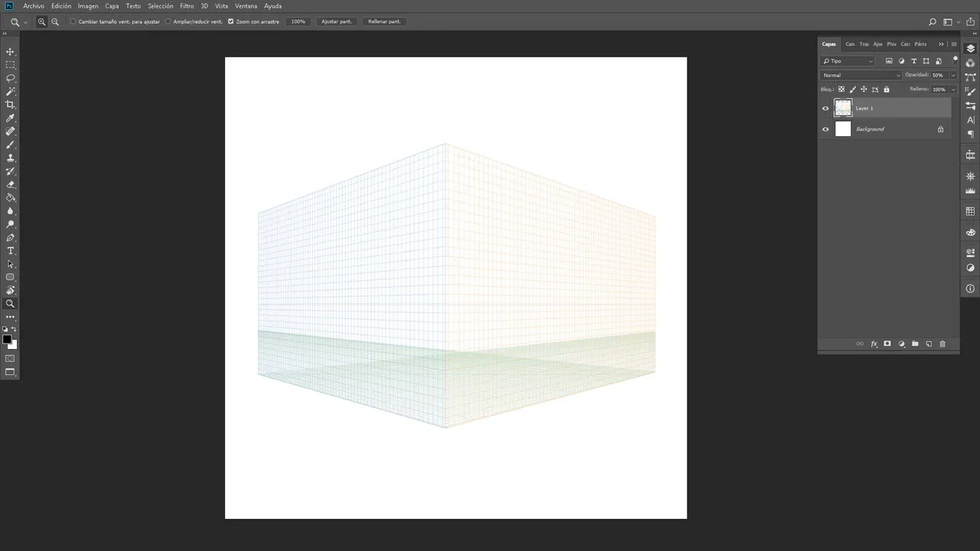Click the delete layer trash icon
This screenshot has height=551, width=980.
tap(942, 344)
